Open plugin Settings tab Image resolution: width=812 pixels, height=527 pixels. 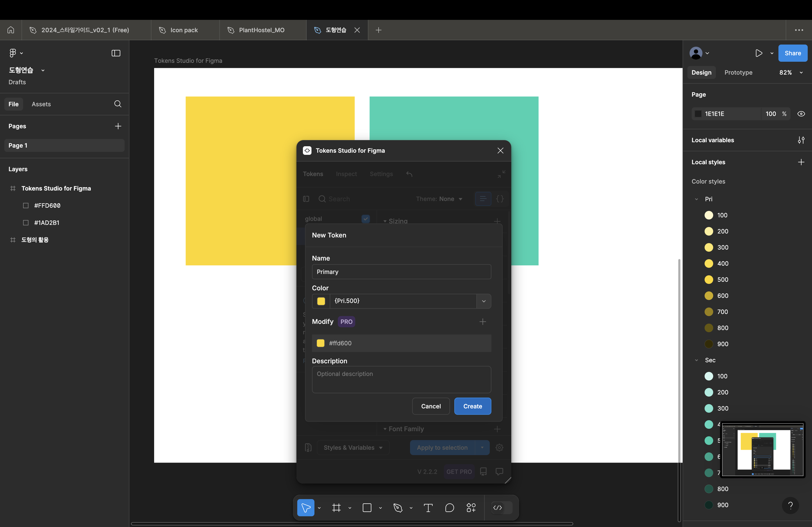click(381, 174)
